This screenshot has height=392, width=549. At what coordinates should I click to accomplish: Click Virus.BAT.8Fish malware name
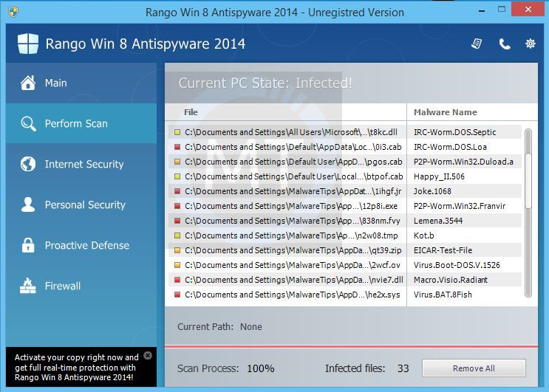click(x=443, y=295)
